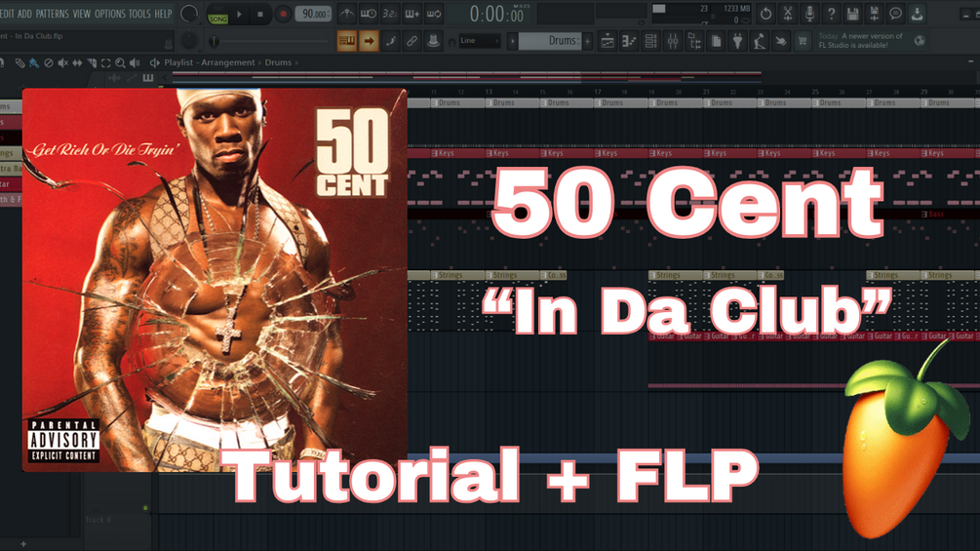Open playlist options speaker arrow menu
980x551 pixels.
pyautogui.click(x=154, y=62)
